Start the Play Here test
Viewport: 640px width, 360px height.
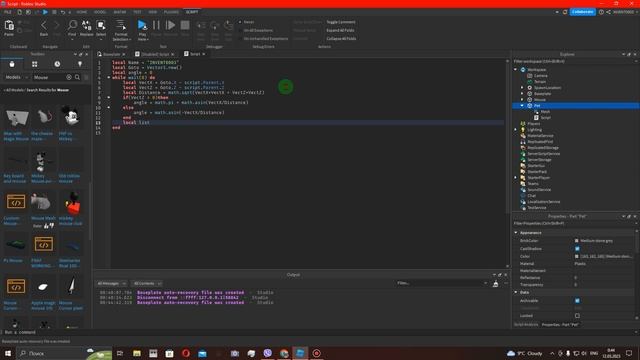(142, 25)
